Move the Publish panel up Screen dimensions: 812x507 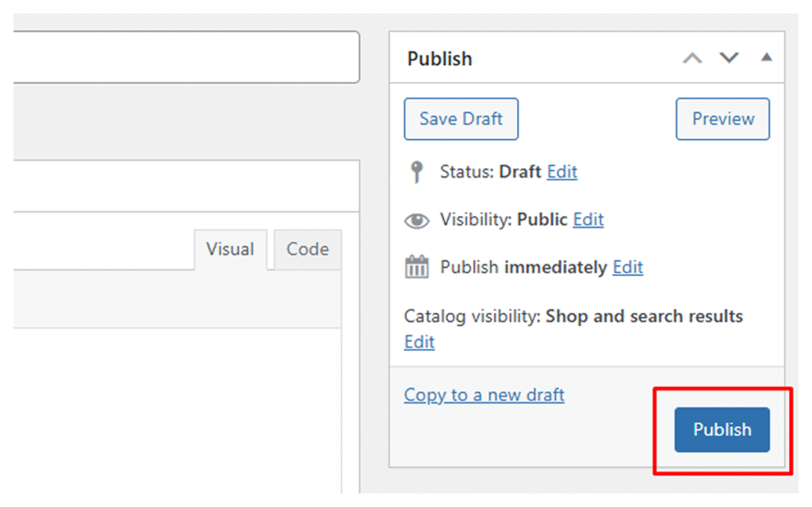click(692, 59)
